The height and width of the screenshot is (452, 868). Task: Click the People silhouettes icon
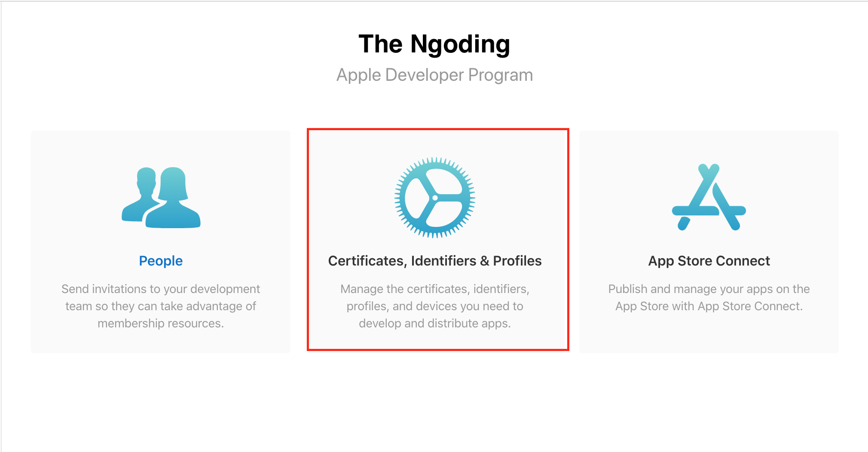[161, 198]
